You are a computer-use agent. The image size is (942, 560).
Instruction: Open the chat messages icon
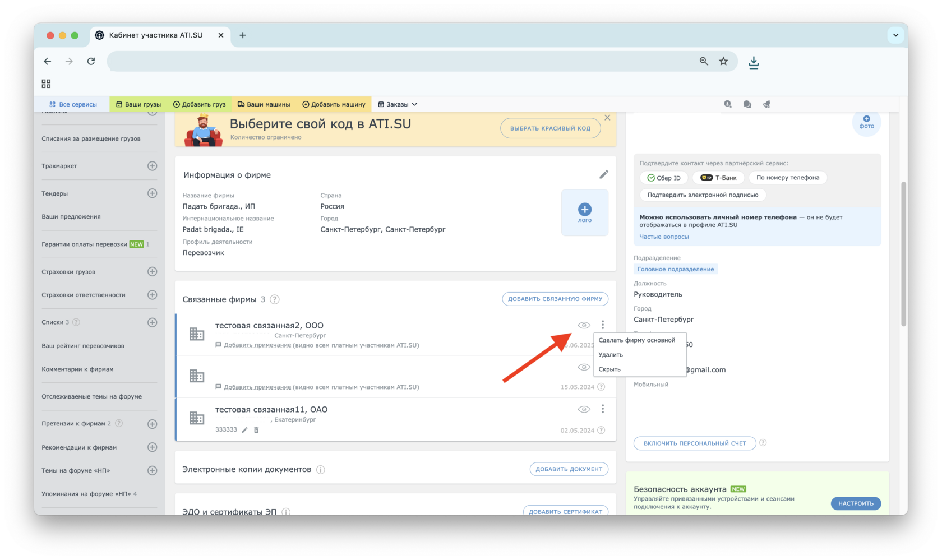pyautogui.click(x=747, y=104)
